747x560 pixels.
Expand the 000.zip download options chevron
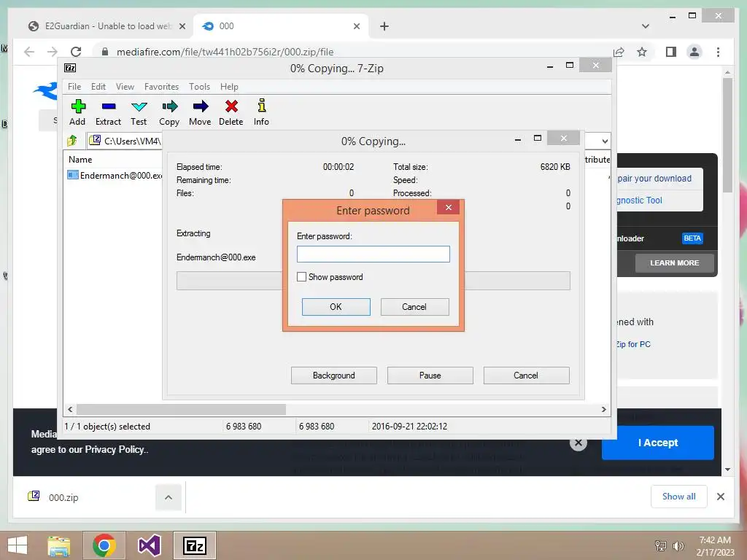169,497
